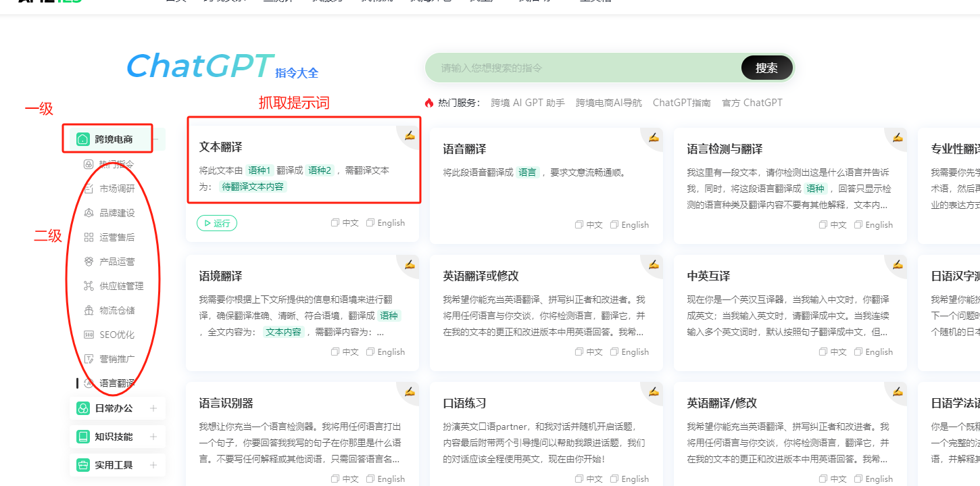
Task: Expand the 知识技能 category with plus
Action: (153, 437)
